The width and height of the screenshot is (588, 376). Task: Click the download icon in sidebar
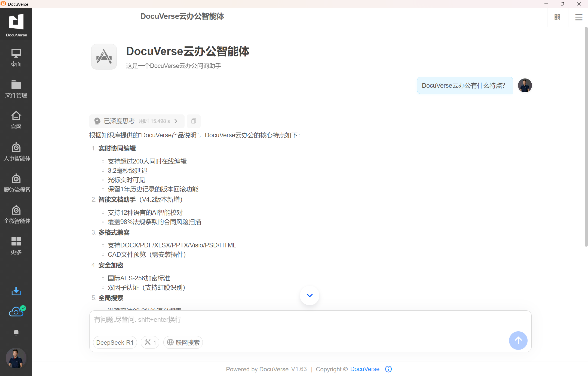pyautogui.click(x=16, y=291)
